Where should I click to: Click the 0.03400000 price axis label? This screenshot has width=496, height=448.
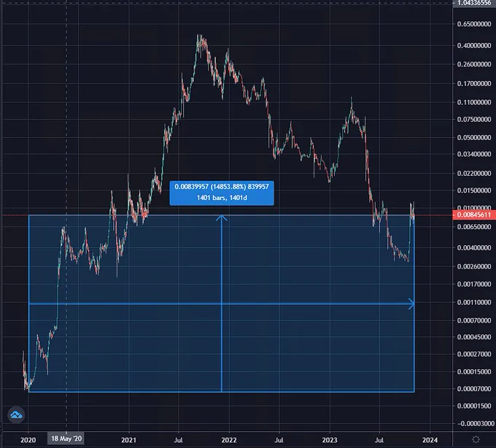click(474, 154)
